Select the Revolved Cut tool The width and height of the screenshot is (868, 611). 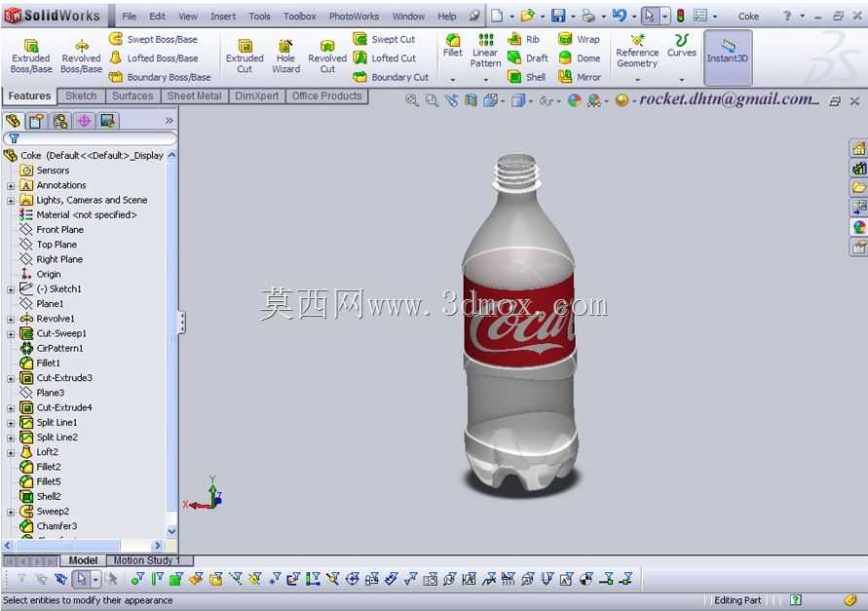(x=327, y=56)
